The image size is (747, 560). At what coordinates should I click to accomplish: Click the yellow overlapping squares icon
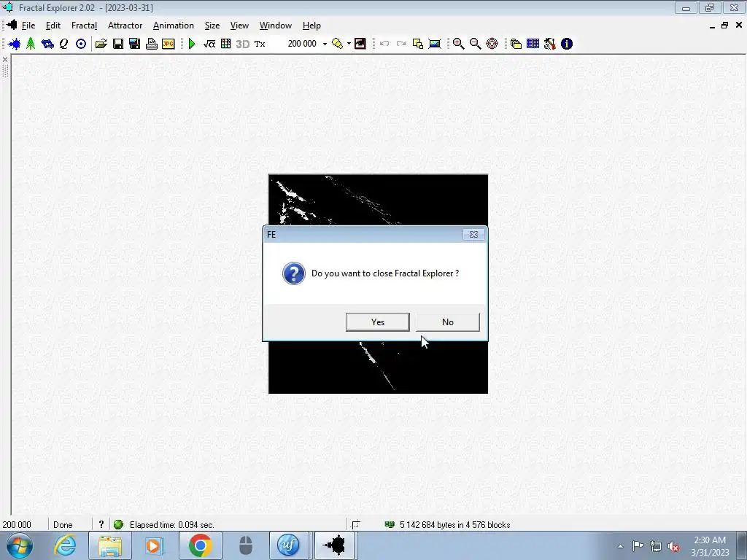tap(418, 44)
